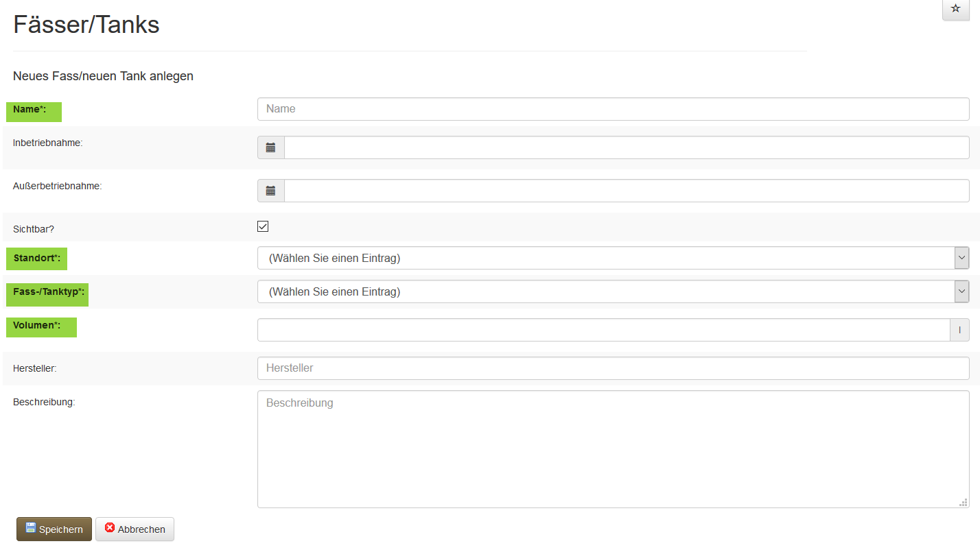Click the Hersteller text field
Screen dimensions: 980x550
613,368
